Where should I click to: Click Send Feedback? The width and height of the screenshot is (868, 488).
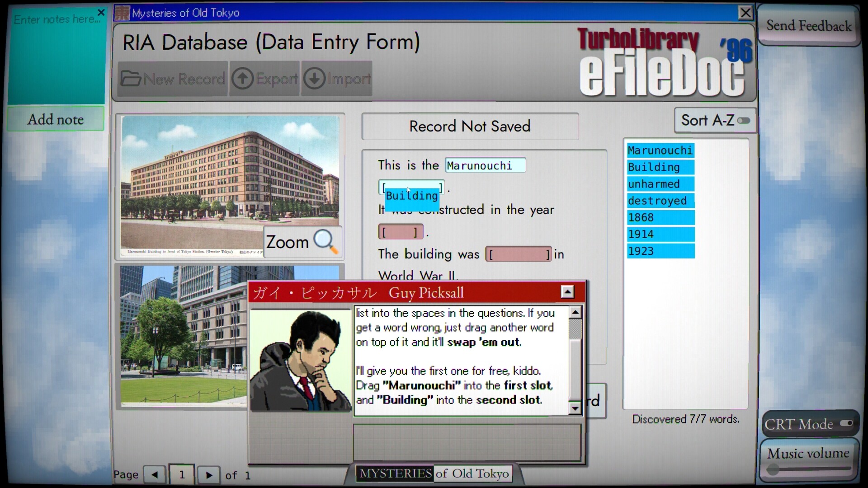coord(808,26)
